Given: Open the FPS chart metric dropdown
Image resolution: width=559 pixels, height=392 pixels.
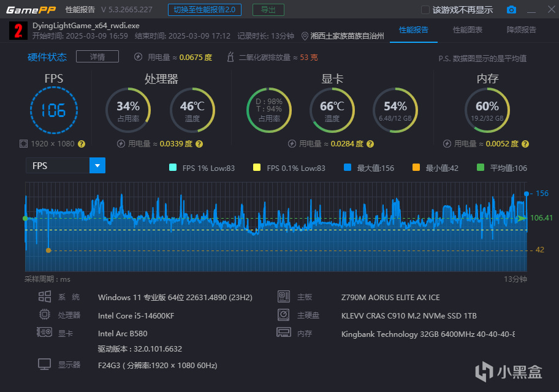Looking at the screenshot, I should (97, 166).
